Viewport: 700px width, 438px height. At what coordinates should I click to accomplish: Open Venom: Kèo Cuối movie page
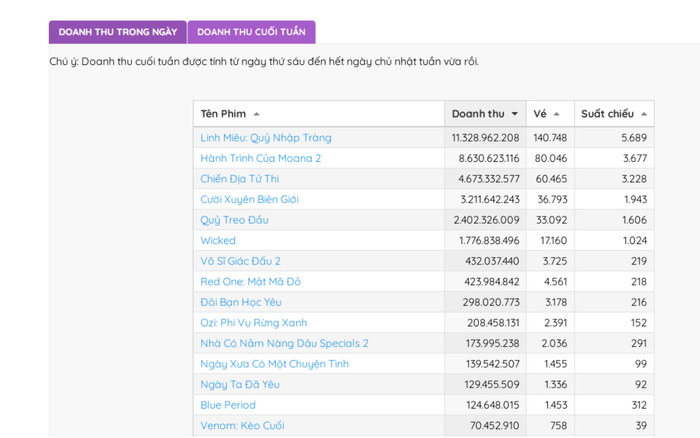(x=242, y=425)
